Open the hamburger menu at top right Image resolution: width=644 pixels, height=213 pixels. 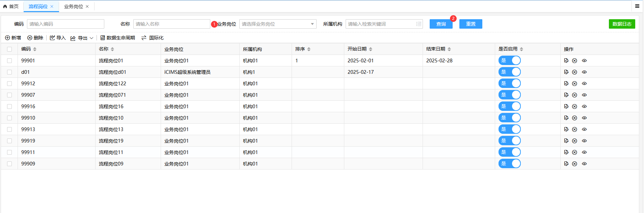click(637, 6)
